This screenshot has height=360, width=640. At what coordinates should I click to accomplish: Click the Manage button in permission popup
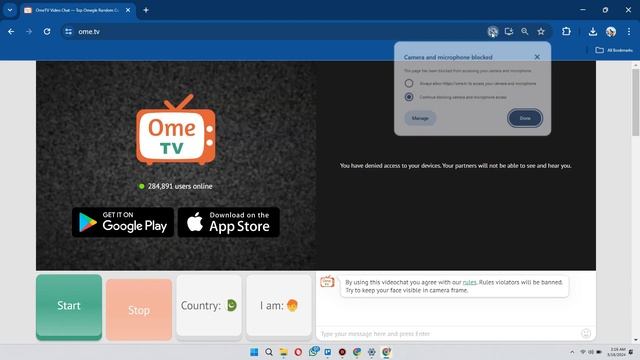click(420, 118)
